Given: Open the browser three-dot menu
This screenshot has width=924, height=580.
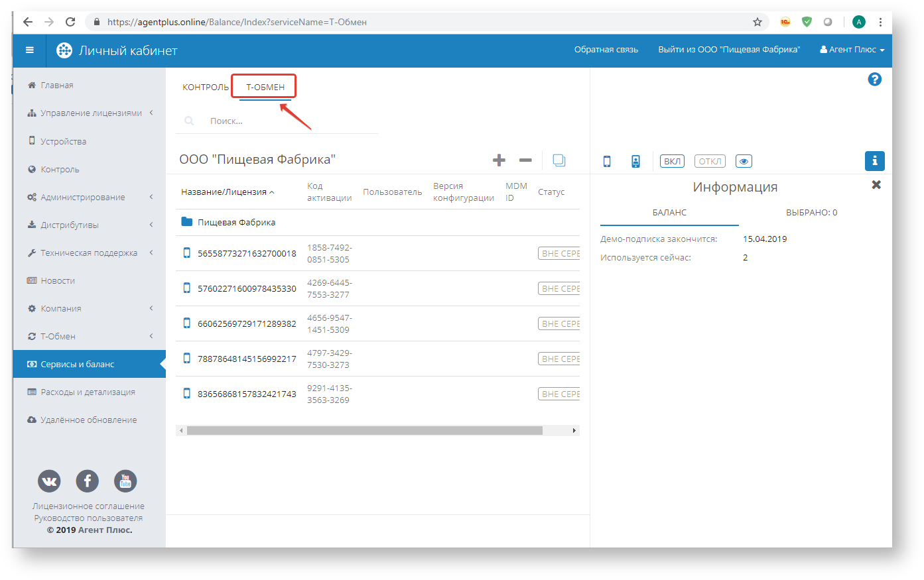Looking at the screenshot, I should pos(880,22).
